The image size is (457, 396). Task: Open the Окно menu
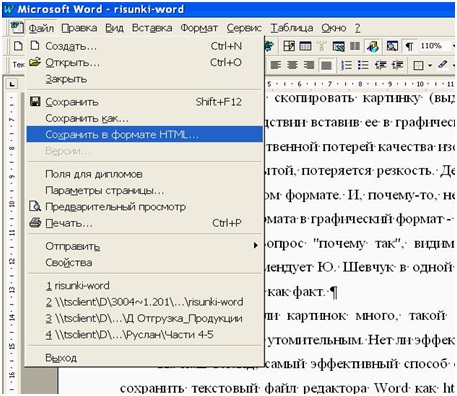click(334, 28)
